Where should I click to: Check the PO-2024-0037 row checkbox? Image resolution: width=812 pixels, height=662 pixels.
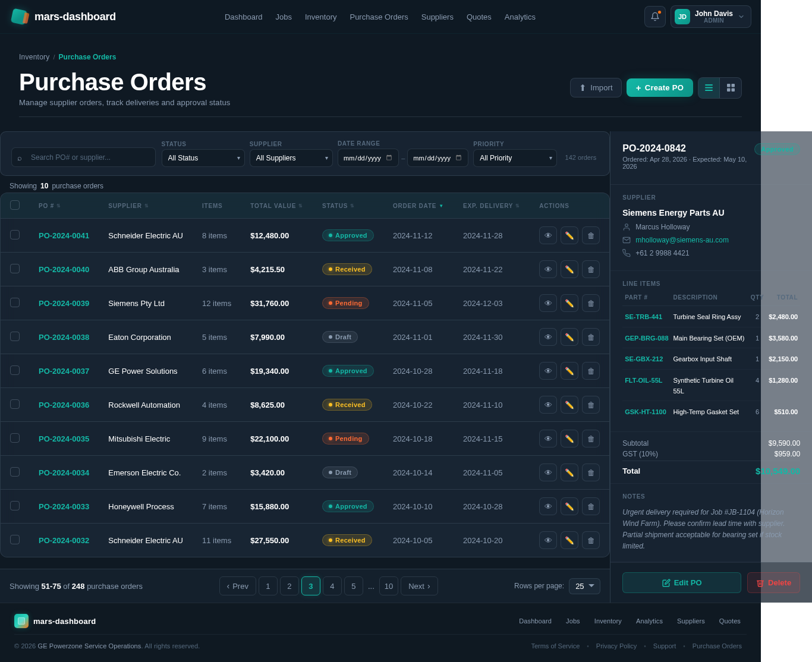coord(15,370)
